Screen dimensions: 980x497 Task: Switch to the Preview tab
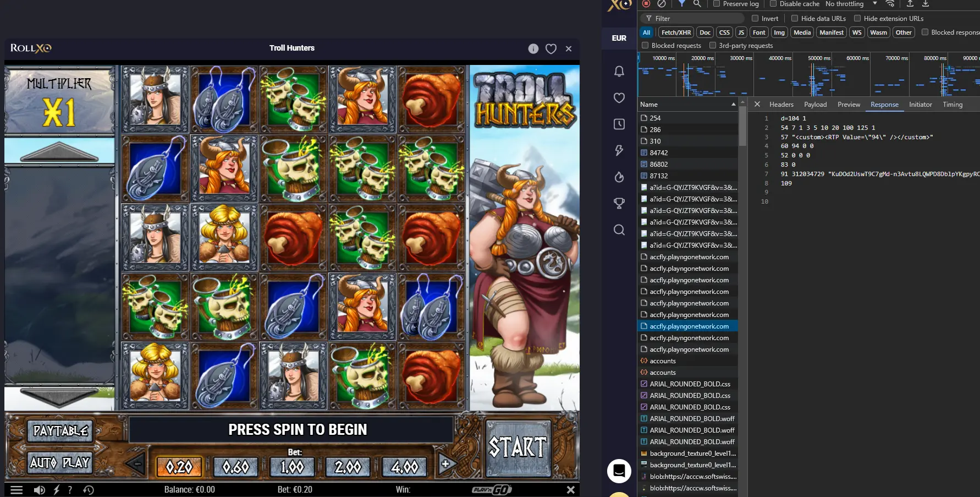849,104
